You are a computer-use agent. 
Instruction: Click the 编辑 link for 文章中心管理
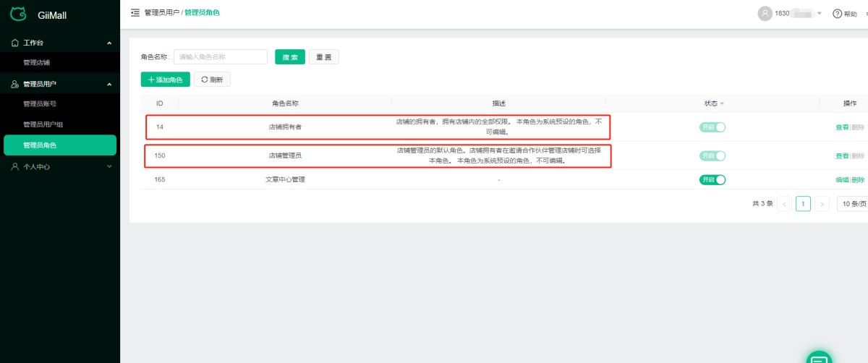(842, 180)
